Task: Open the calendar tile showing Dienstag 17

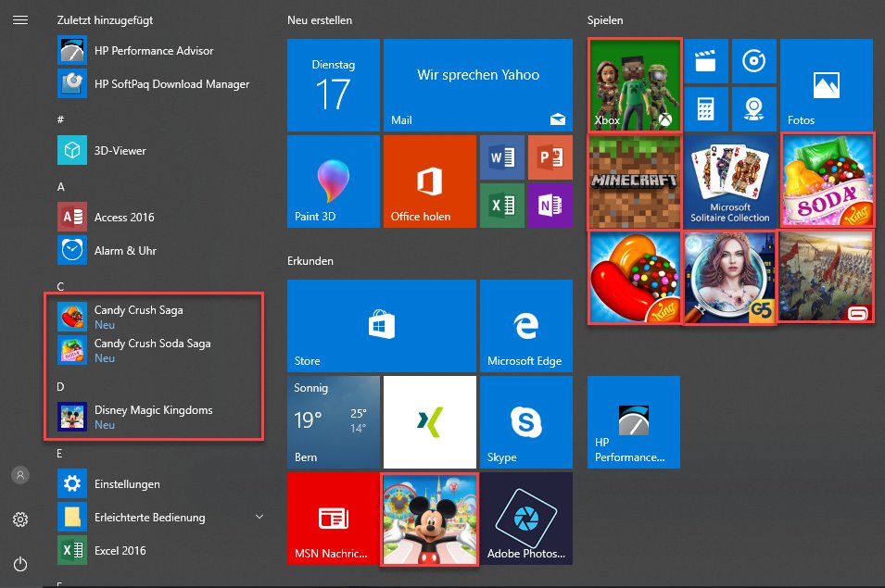Action: (334, 85)
